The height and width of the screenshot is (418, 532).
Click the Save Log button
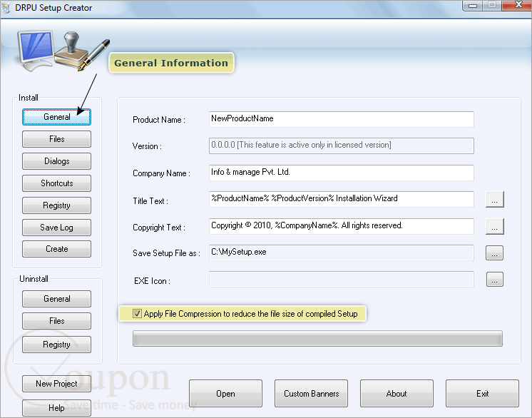point(56,228)
